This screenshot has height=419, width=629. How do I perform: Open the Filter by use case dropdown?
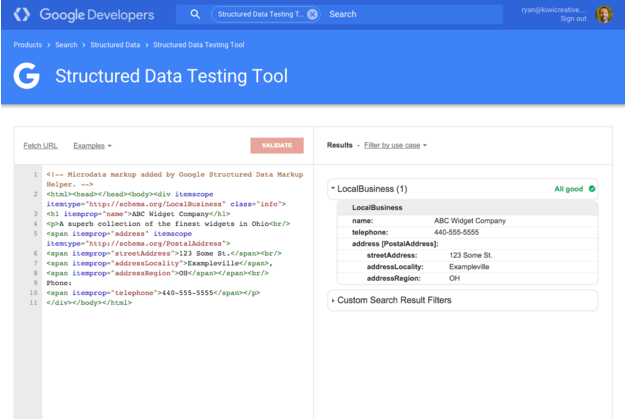tap(395, 145)
